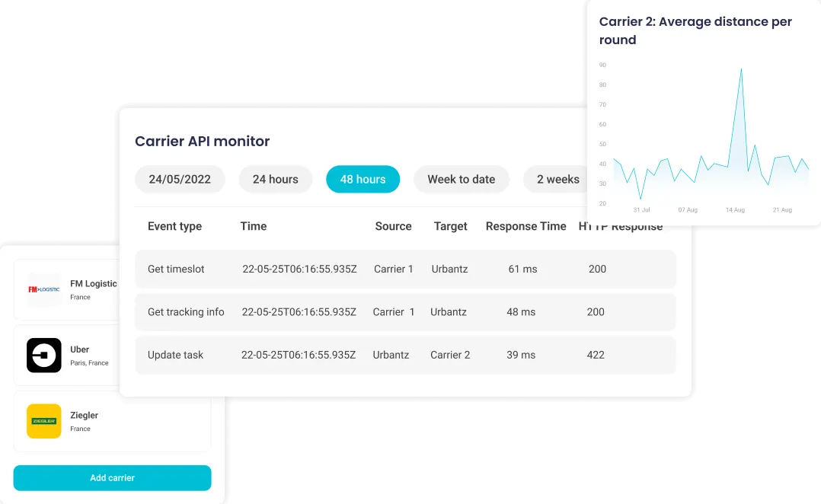Click the Event type column header

click(x=175, y=226)
